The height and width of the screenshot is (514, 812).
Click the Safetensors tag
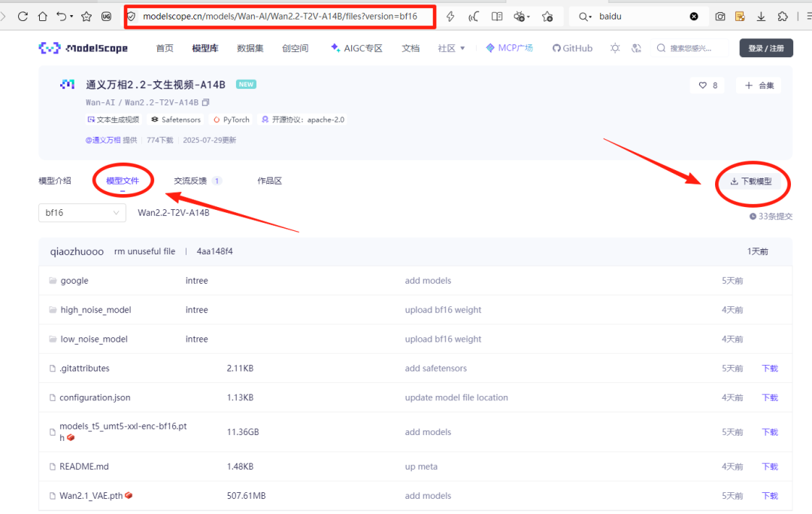point(175,120)
